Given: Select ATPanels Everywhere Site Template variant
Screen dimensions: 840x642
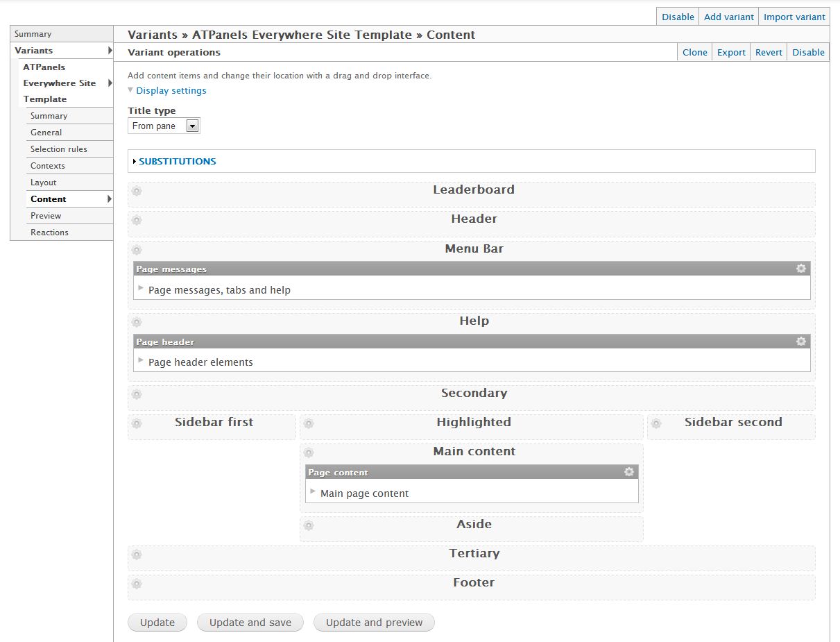Looking at the screenshot, I should 65,83.
